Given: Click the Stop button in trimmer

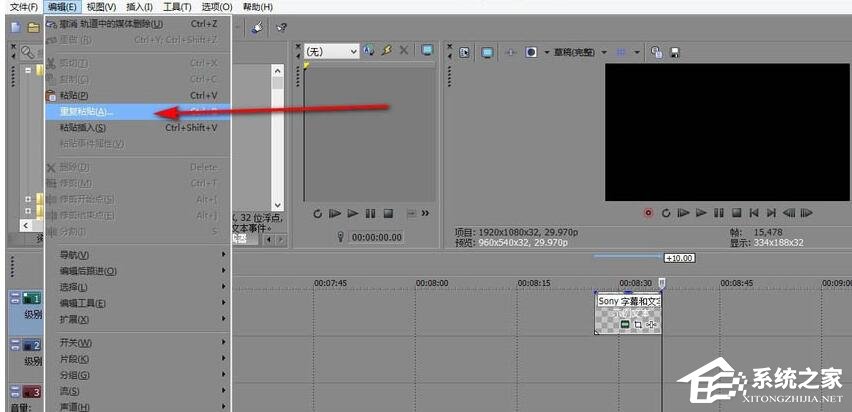Looking at the screenshot, I should click(x=388, y=214).
